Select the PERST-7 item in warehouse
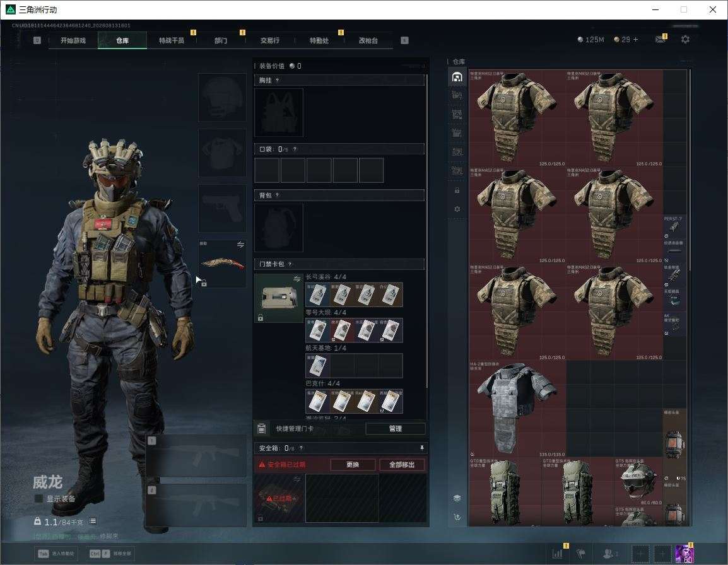The height and width of the screenshot is (565, 728). point(674,226)
